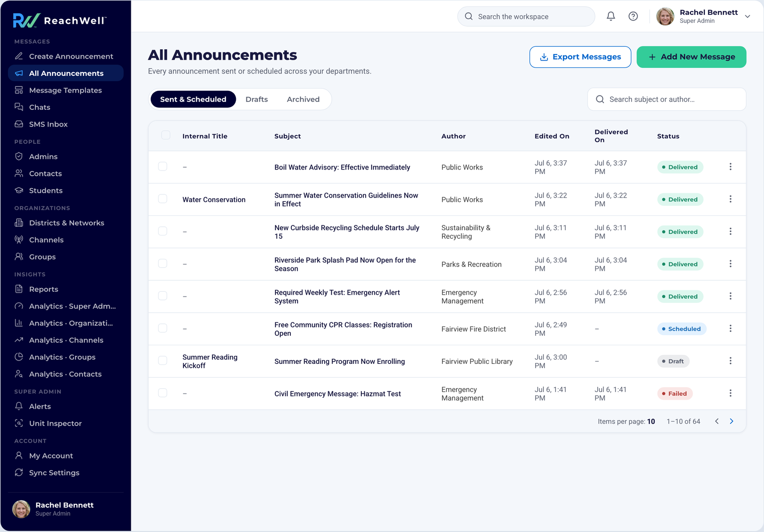Click the Scheduled status badge

pyautogui.click(x=682, y=329)
